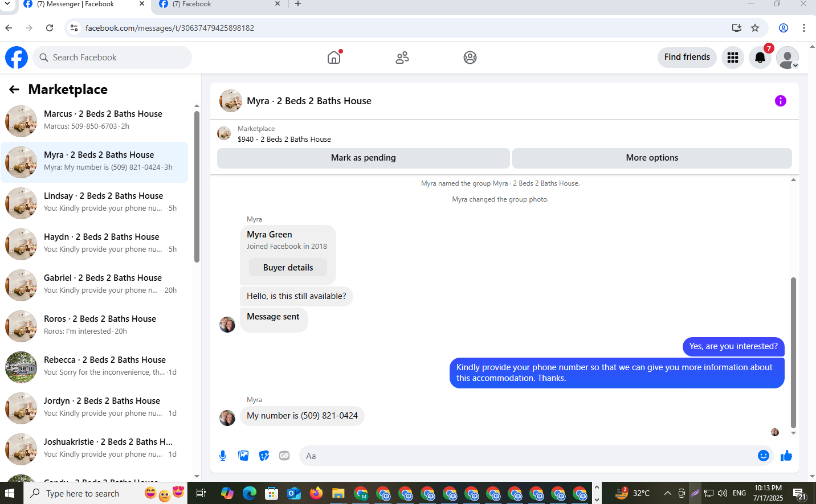
Task: Open the Facebook menu grid icon
Action: 733,58
